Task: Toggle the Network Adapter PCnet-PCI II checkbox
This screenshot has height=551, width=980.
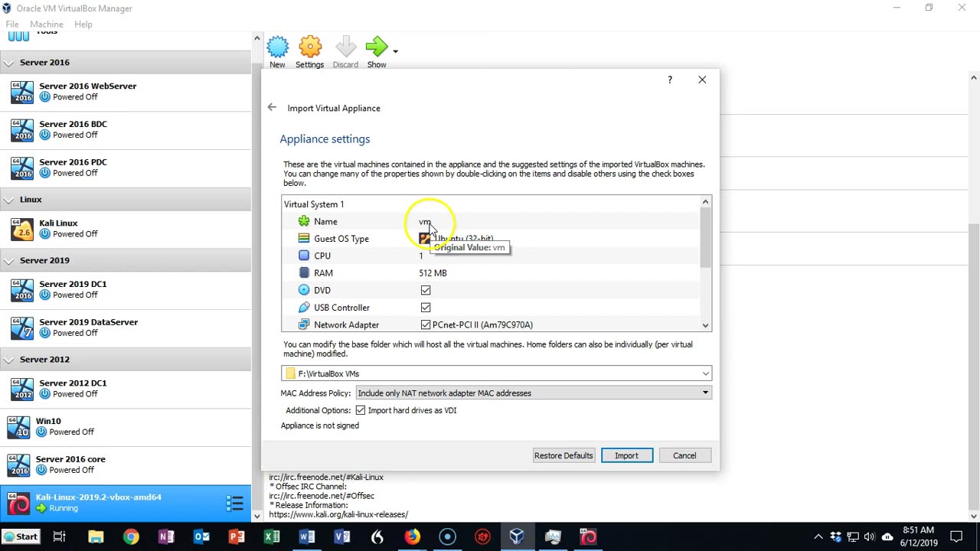Action: click(426, 324)
